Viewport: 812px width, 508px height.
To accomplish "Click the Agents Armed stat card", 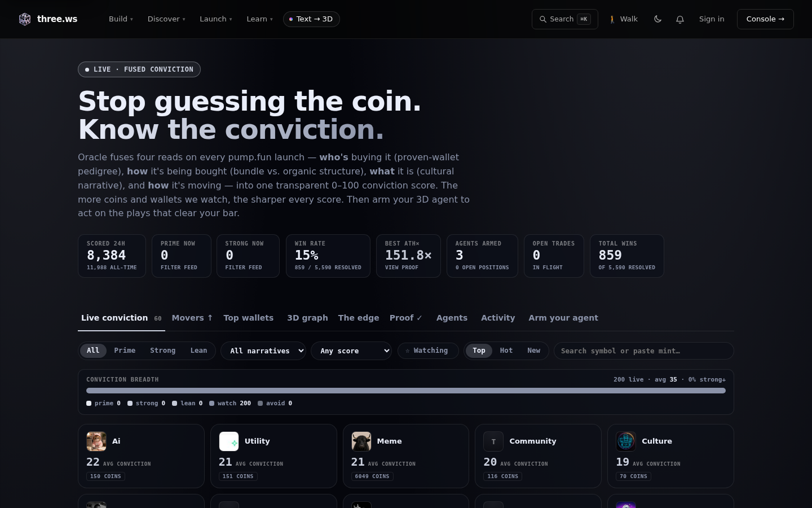I will pos(482,256).
